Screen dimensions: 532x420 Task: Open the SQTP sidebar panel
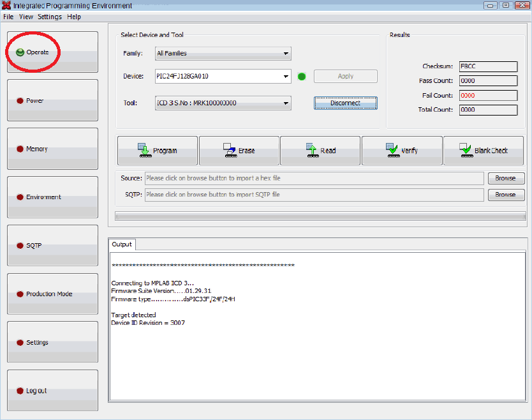[52, 246]
